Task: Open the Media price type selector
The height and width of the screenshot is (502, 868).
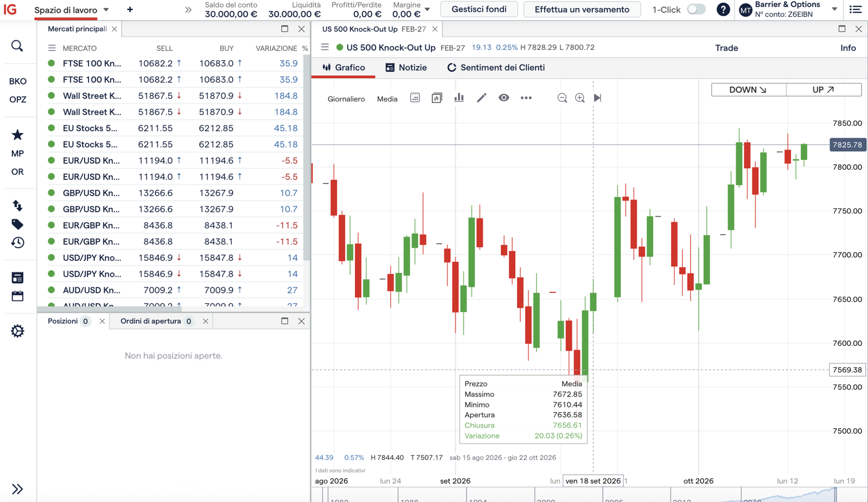Action: coord(387,99)
